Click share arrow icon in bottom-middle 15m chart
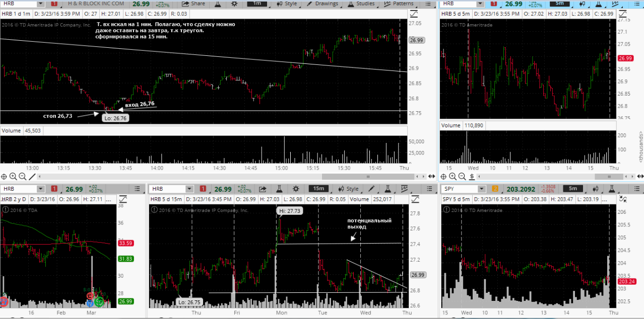 [x=263, y=189]
